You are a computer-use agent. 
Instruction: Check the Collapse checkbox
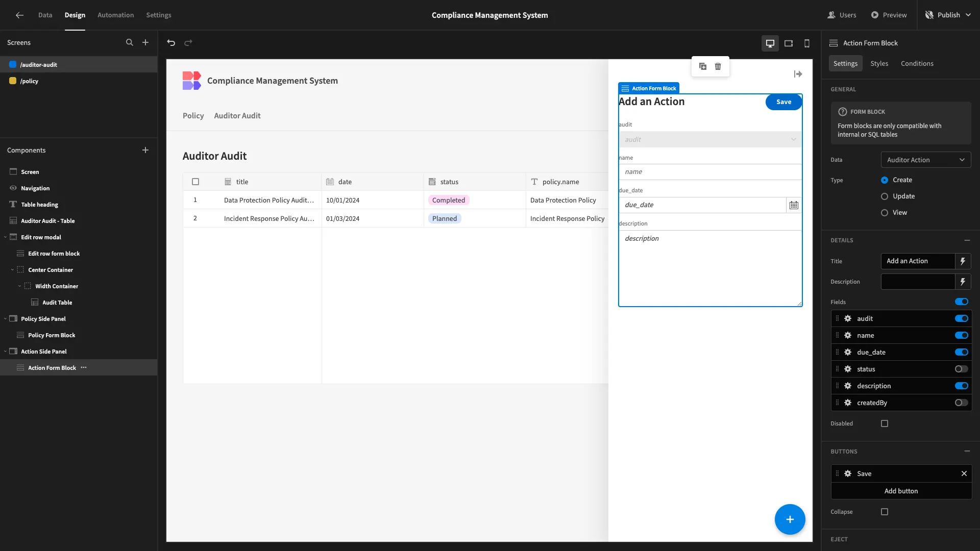885,512
